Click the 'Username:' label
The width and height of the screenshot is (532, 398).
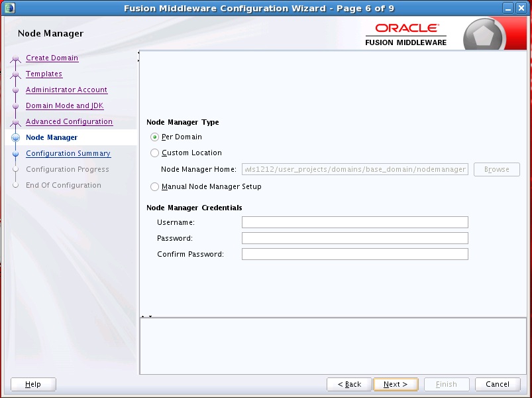[176, 222]
